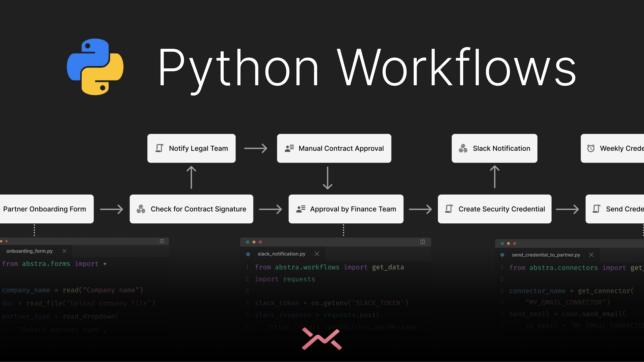644x362 pixels.
Task: Click the green dot in slack_notification window
Action: click(x=248, y=242)
